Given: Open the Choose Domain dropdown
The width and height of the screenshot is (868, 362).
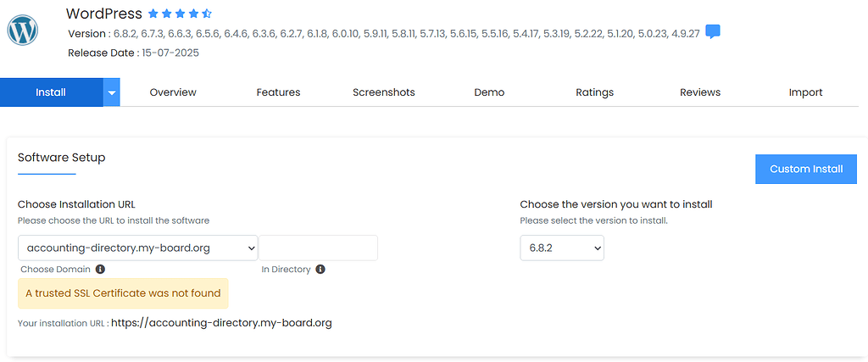Looking at the screenshot, I should pyautogui.click(x=138, y=248).
